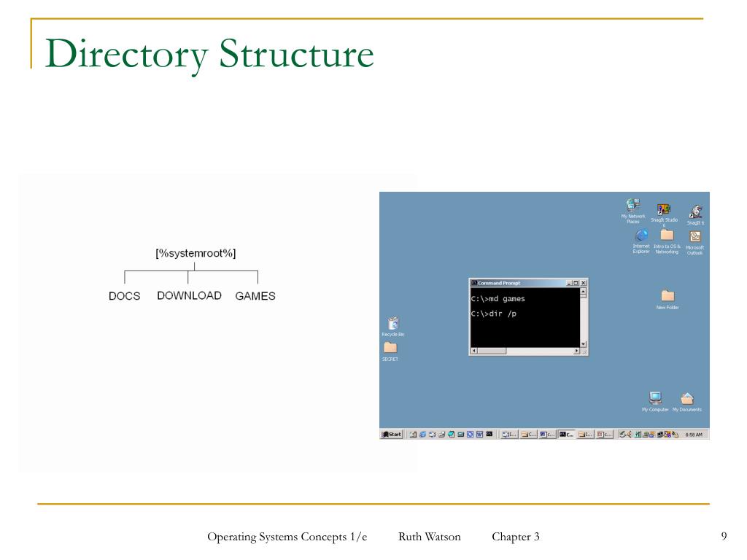Open the My Documents desktop icon
The width and height of the screenshot is (747, 560).
coord(687,402)
